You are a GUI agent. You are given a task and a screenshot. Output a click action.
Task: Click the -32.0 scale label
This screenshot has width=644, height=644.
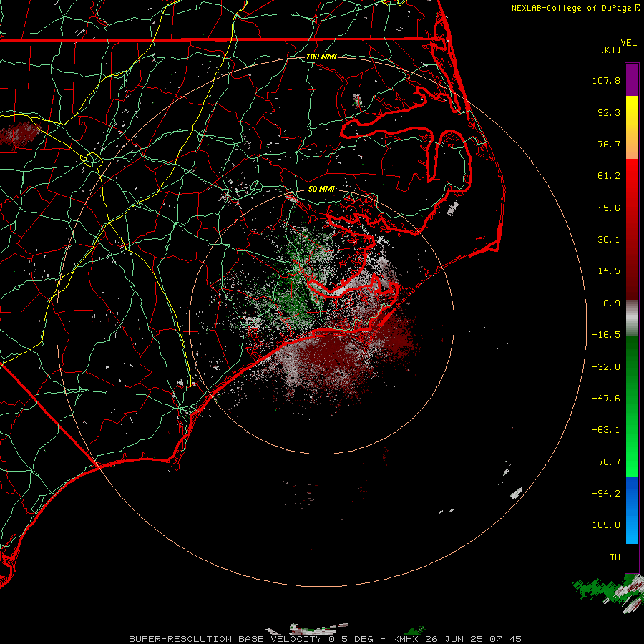[606, 367]
